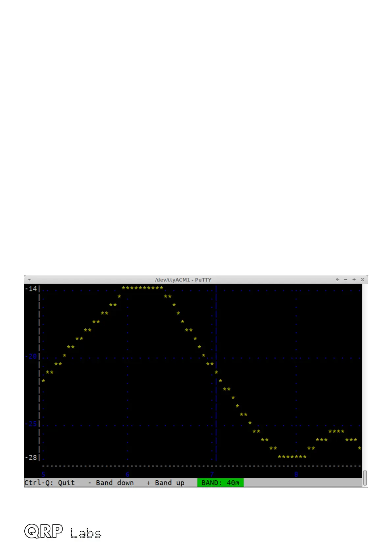This screenshot has height=554, width=392.
Task: Open the PuTTY window menu arrow
Action: [x=29, y=280]
